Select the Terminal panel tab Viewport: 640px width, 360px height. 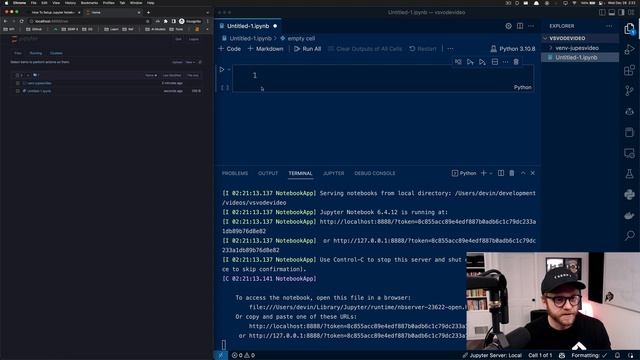pos(300,173)
